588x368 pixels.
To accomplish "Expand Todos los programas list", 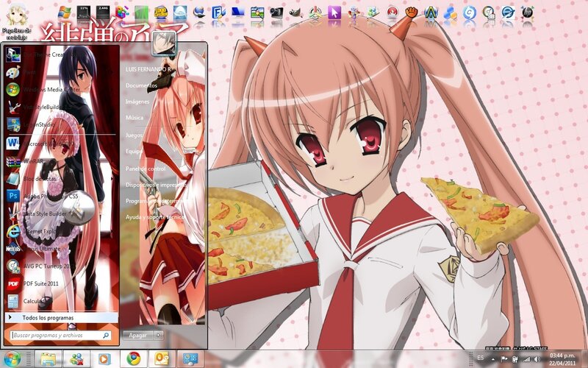I will click(62, 318).
